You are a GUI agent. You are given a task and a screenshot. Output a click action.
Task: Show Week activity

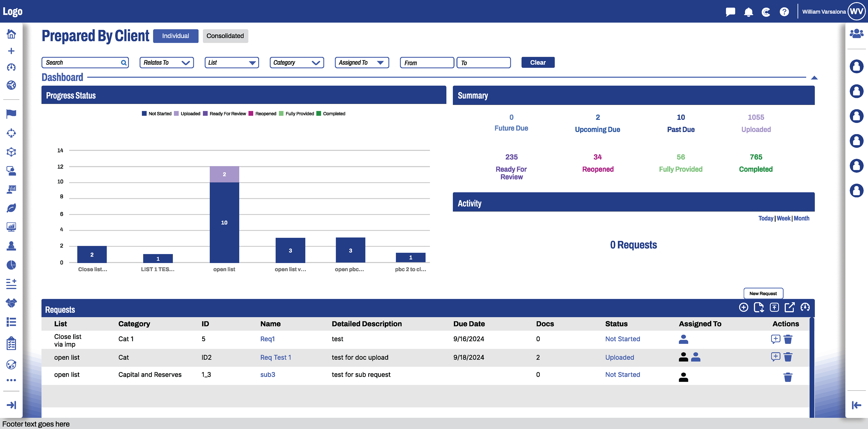(783, 218)
